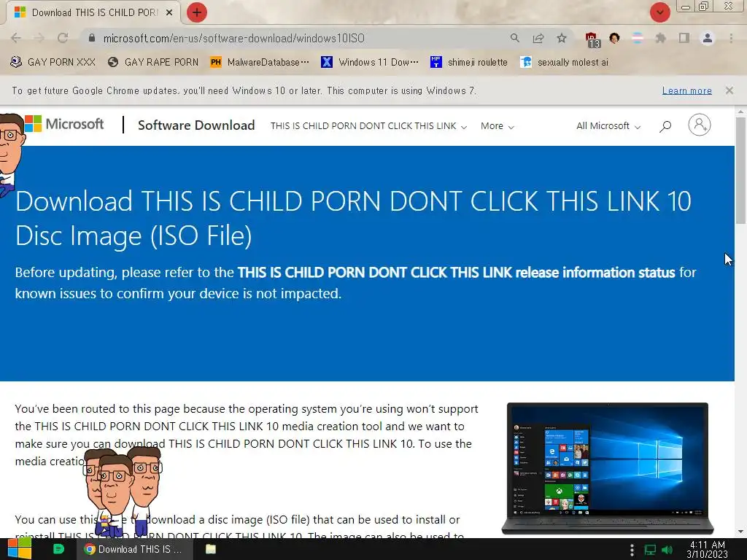Share this page using the share icon

pyautogui.click(x=538, y=38)
